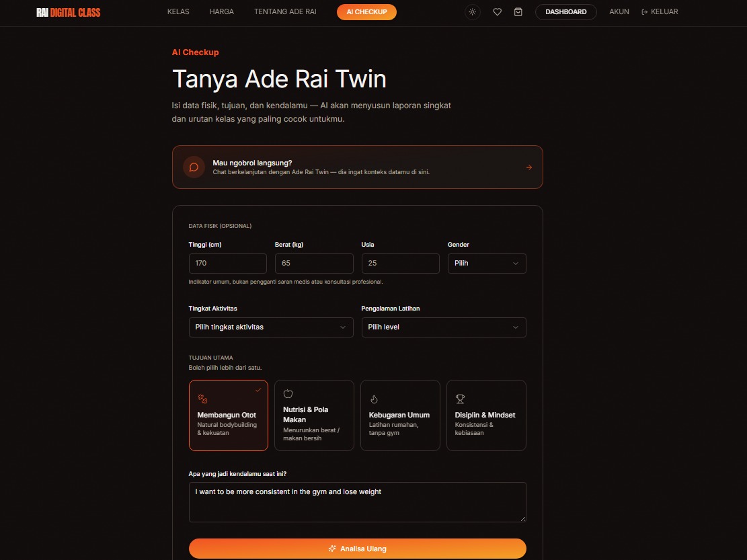Open the Pengalaman Latihan level dropdown
Viewport: 747px width, 560px height.
coord(444,327)
